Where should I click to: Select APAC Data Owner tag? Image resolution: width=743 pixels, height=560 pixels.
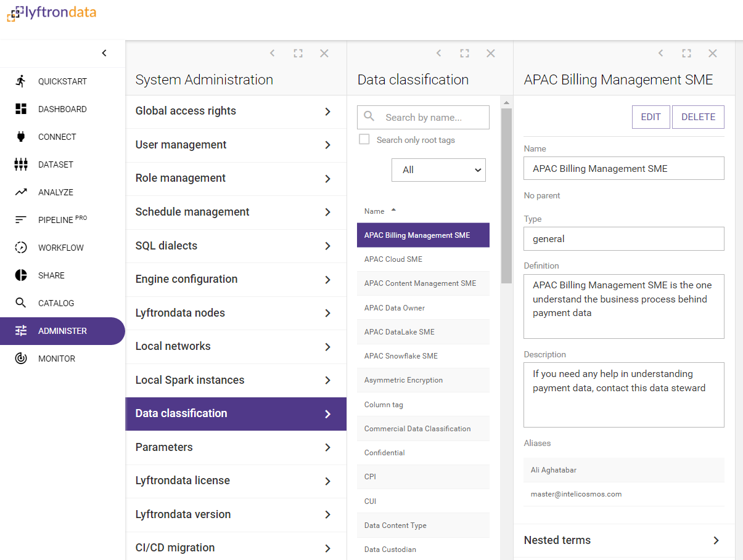[x=423, y=307]
